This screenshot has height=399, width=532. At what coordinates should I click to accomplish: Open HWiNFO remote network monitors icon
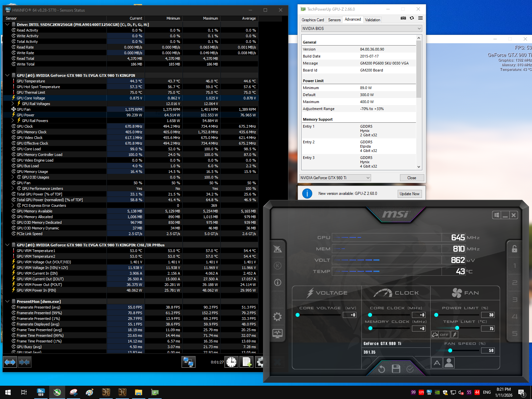tap(188, 362)
